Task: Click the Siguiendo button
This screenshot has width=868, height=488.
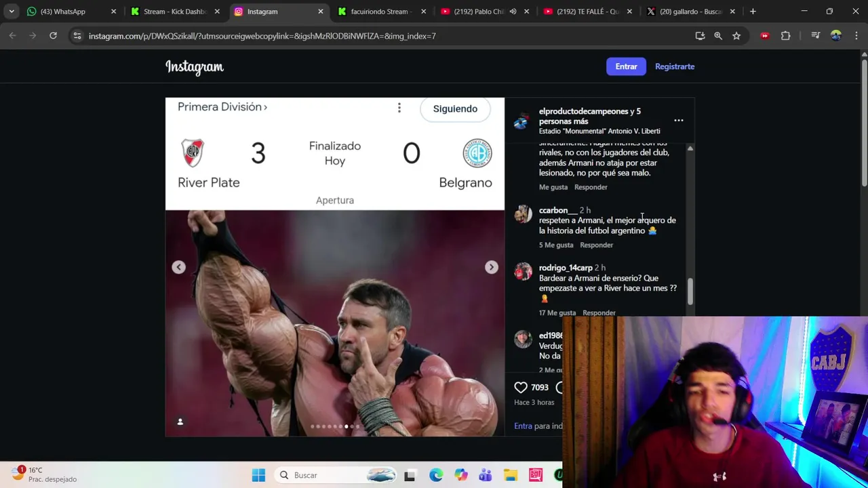Action: pos(455,108)
